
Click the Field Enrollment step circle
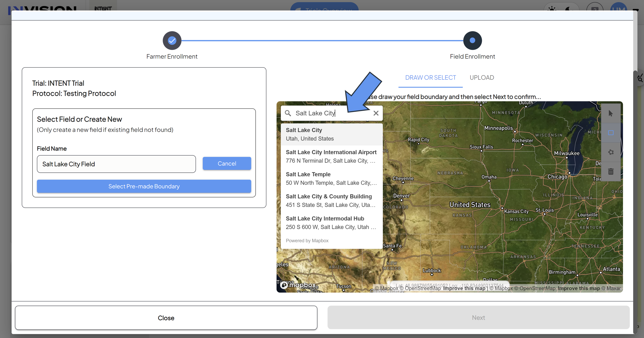point(472,40)
